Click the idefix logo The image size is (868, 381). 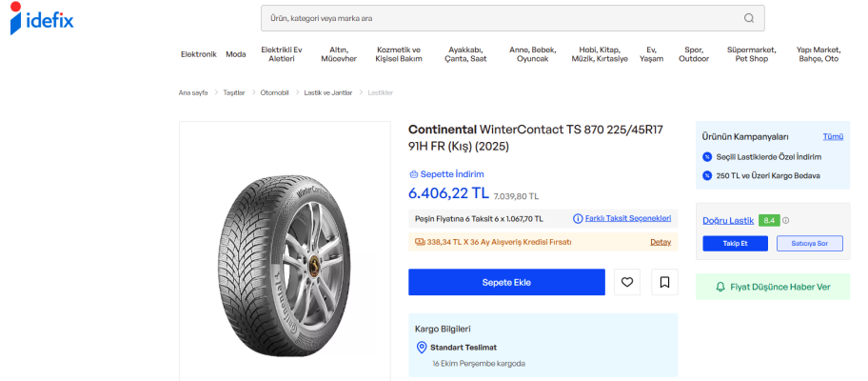42,20
